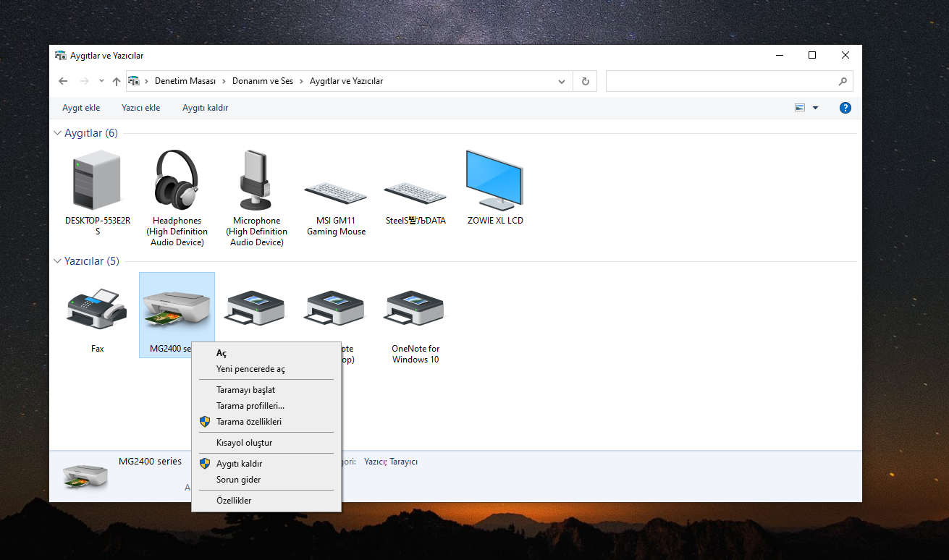Select the OneNote for Windows 10 printer
Viewport: 949px width, 560px height.
click(x=416, y=309)
